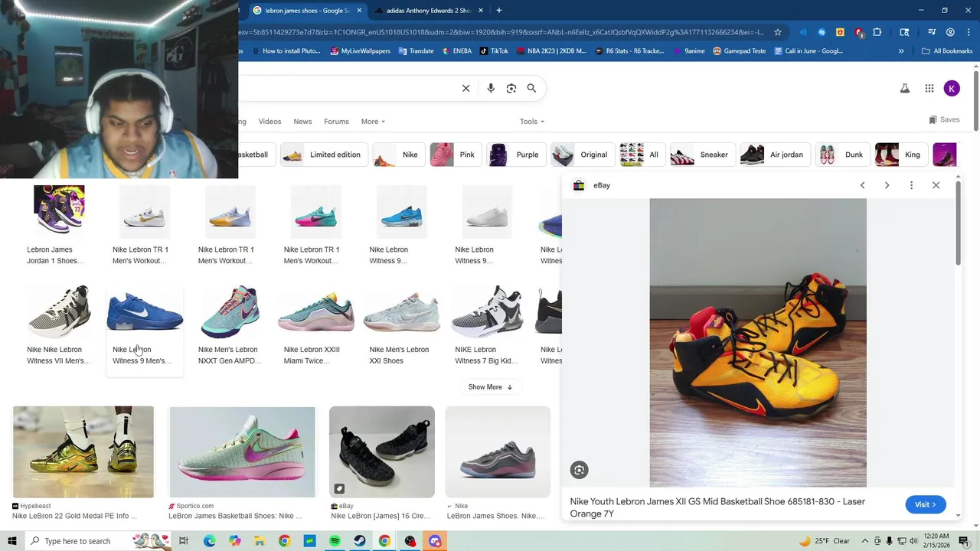Switch to the Forums search tab
980x551 pixels.
tap(336, 122)
